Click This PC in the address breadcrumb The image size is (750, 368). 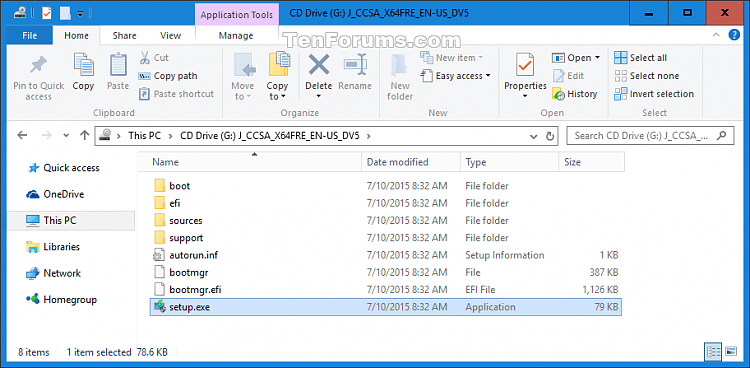point(144,136)
